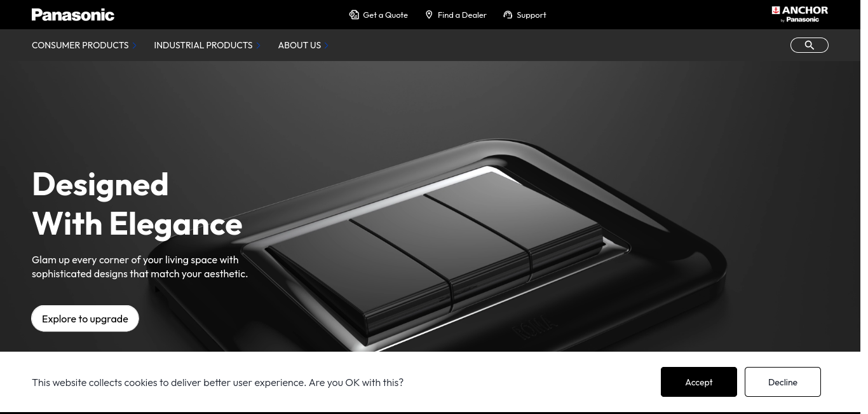Screen dimensions: 868x414
Task: Open the Industrial Products menu
Action: tap(203, 45)
